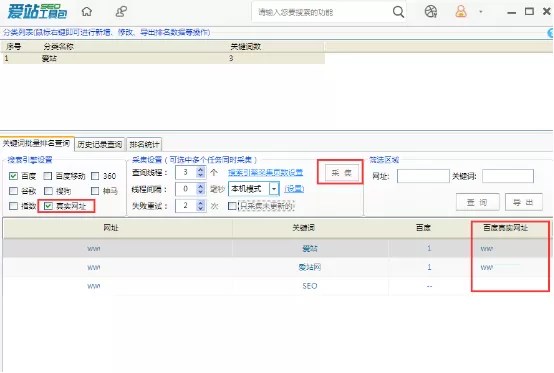Click the 线程间隔 value field

click(186, 189)
